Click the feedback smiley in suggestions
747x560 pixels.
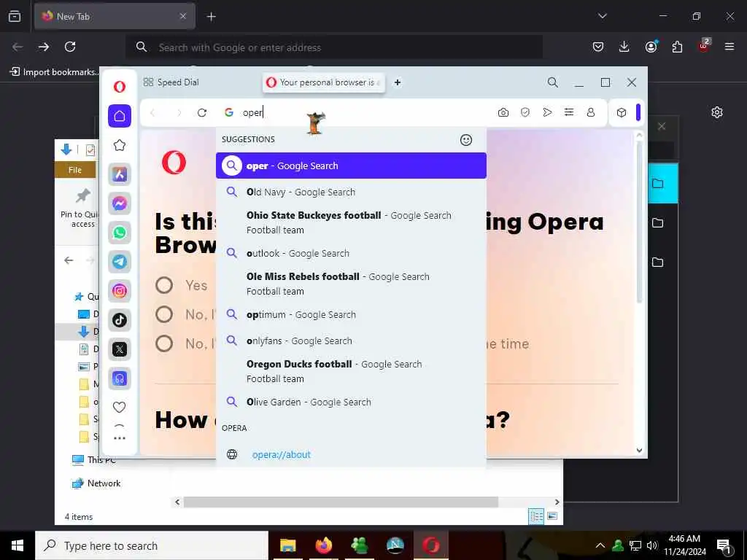[466, 139]
